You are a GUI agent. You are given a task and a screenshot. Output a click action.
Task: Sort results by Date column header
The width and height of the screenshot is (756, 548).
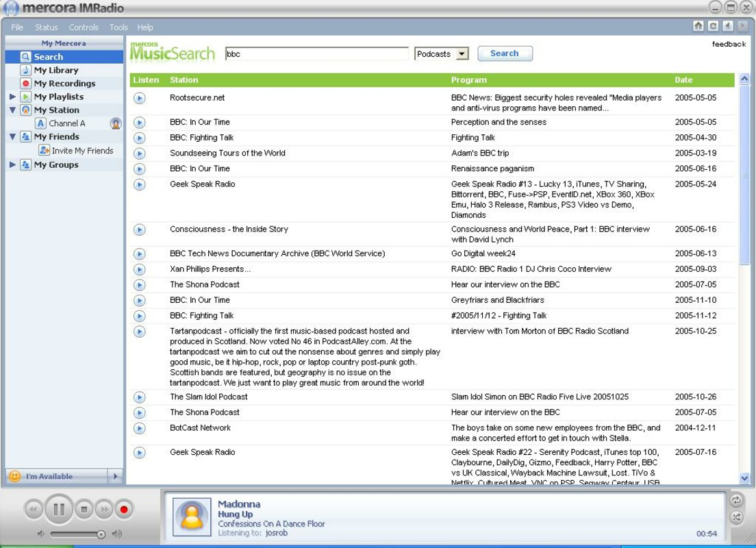683,80
